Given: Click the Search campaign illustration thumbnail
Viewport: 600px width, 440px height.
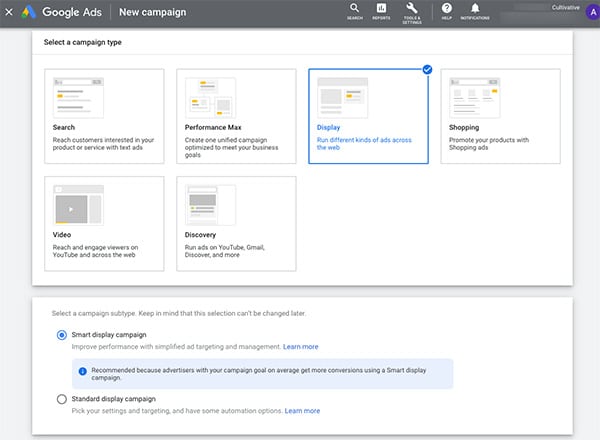Looking at the screenshot, I should click(78, 98).
